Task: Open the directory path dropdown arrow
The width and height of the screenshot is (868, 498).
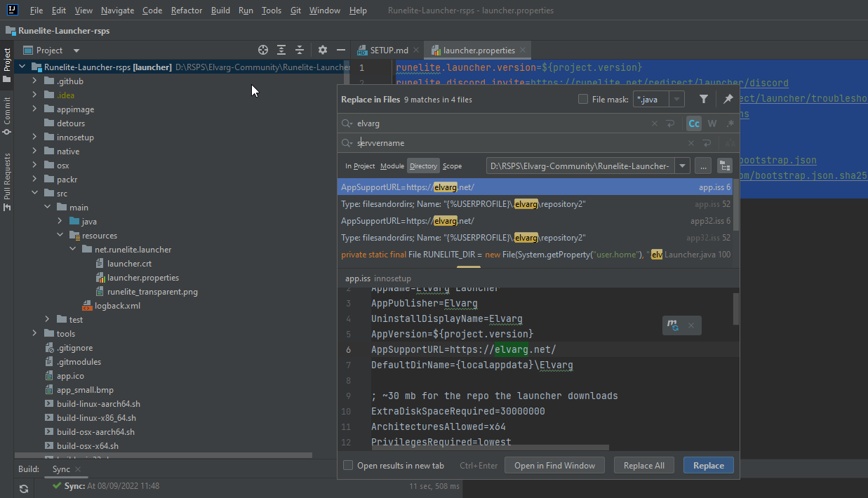Action: click(x=683, y=166)
